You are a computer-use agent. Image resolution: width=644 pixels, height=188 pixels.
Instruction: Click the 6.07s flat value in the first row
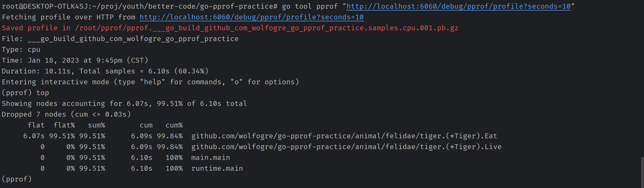click(x=34, y=136)
